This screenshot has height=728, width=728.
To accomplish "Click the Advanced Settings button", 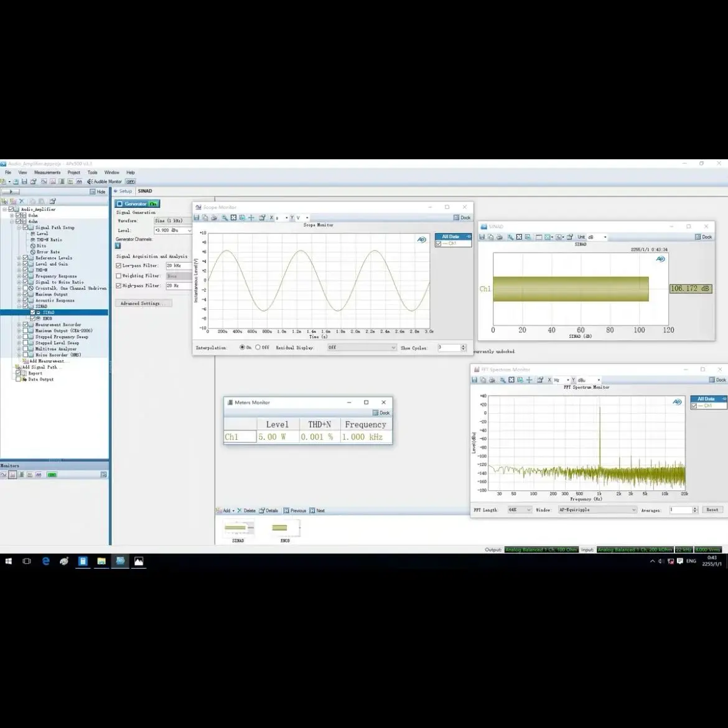I will tap(144, 303).
